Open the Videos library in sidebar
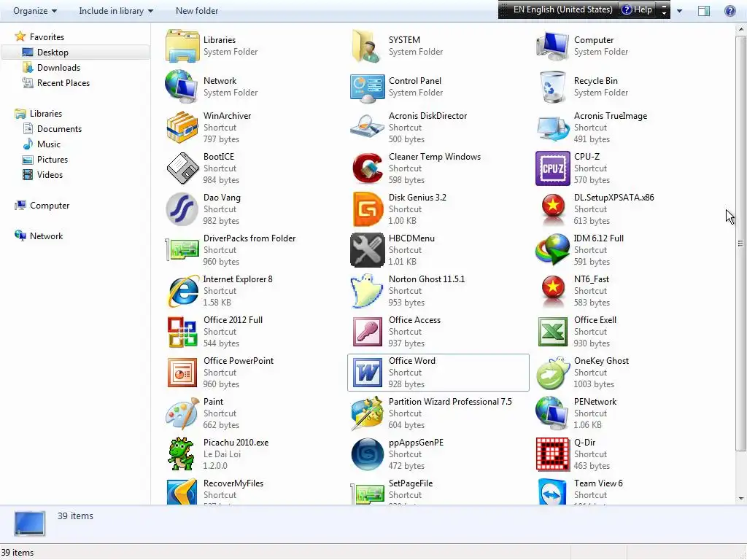 tap(50, 175)
